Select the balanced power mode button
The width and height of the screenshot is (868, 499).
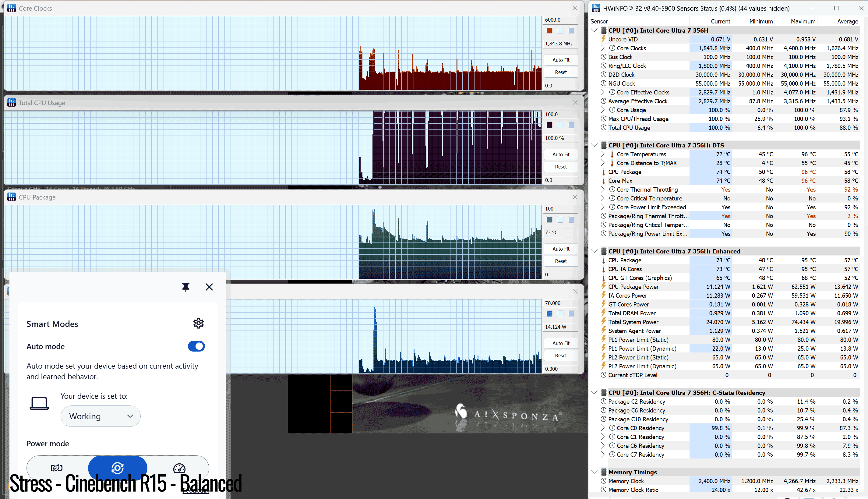[118, 468]
